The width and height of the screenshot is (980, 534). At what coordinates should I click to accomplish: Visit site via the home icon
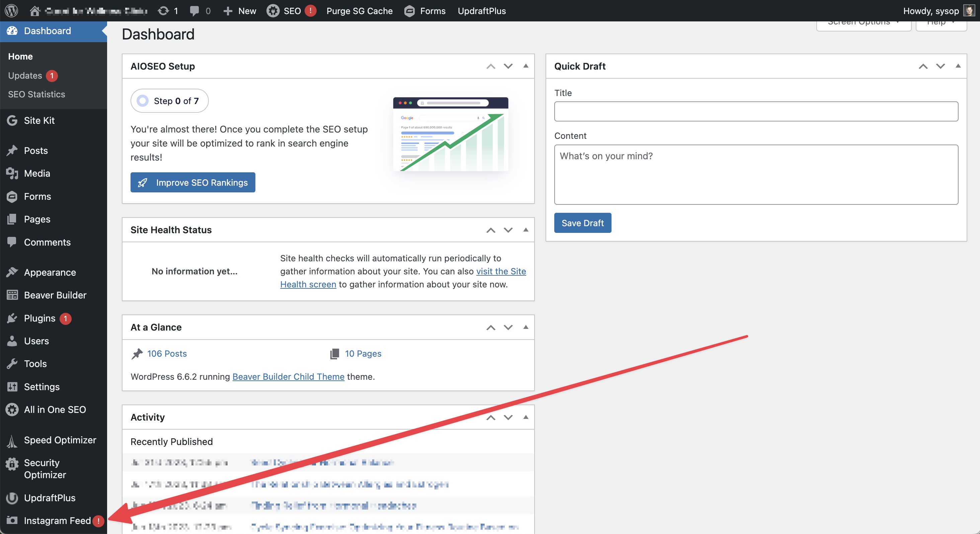[34, 11]
